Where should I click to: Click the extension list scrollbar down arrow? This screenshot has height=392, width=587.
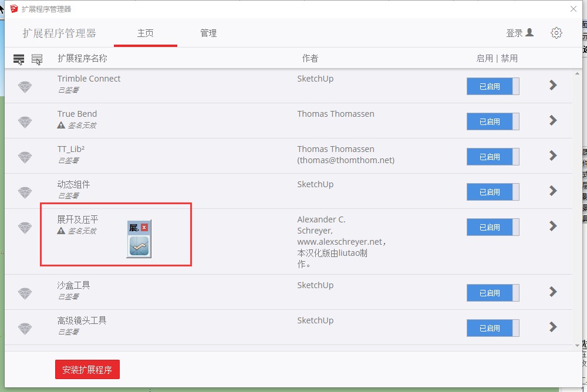576,346
